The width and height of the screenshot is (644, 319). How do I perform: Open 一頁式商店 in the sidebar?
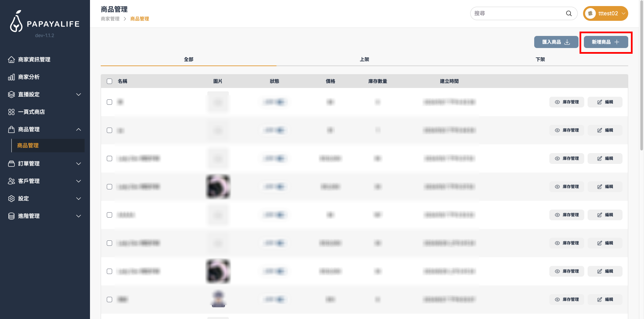coord(31,112)
